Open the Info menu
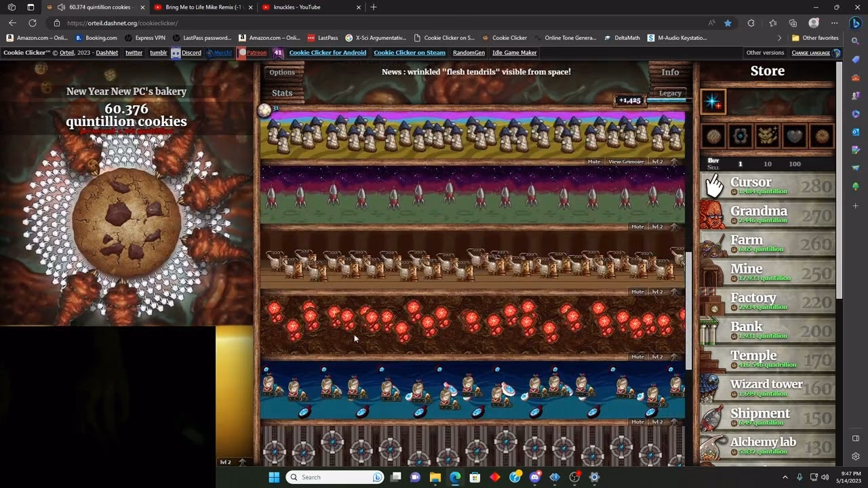This screenshot has width=868, height=488. pos(670,73)
